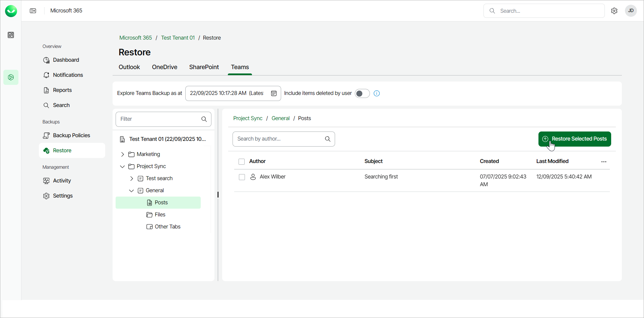Click the filter search magnifier icon
This screenshot has width=644, height=318.
(x=204, y=119)
